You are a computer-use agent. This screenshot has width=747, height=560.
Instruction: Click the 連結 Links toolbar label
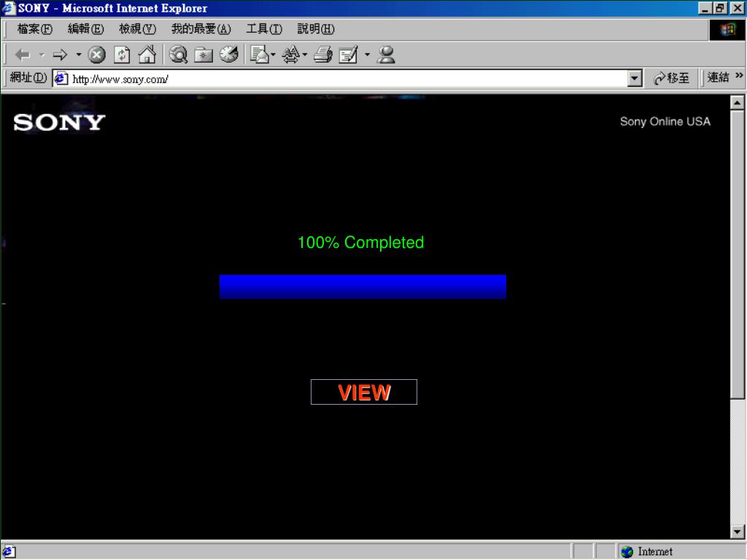(718, 77)
